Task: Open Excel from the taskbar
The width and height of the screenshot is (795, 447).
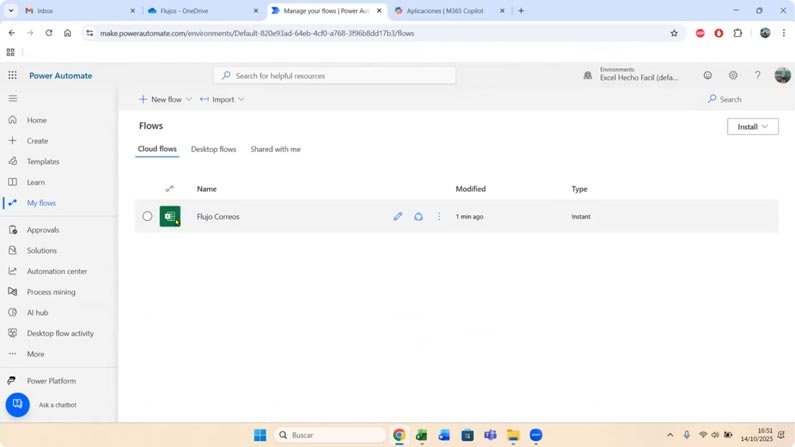Action: pyautogui.click(x=421, y=435)
